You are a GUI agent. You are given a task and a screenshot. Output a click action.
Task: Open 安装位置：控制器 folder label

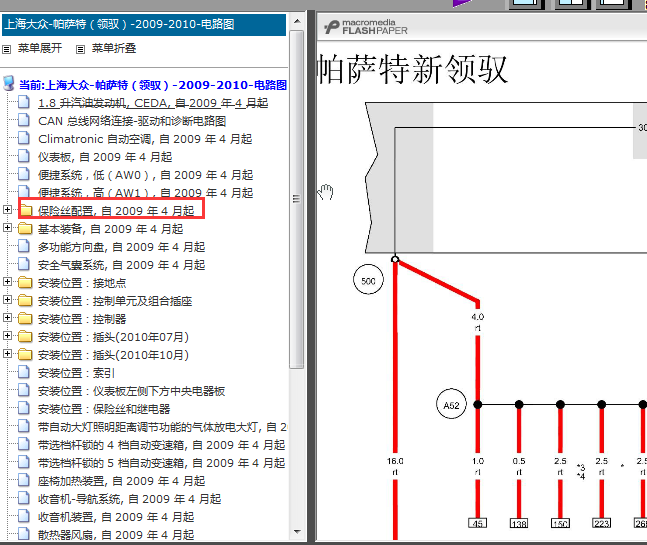[82, 319]
